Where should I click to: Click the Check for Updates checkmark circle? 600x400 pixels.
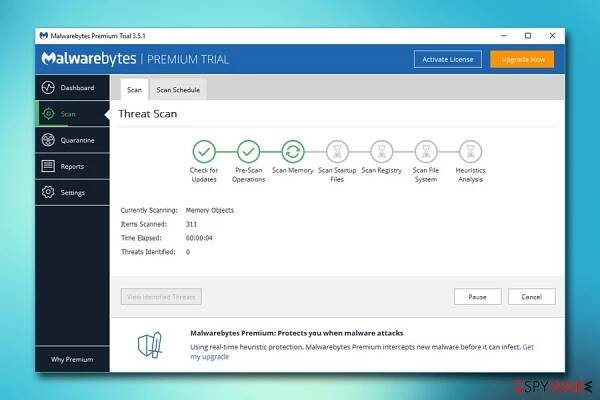coord(204,151)
